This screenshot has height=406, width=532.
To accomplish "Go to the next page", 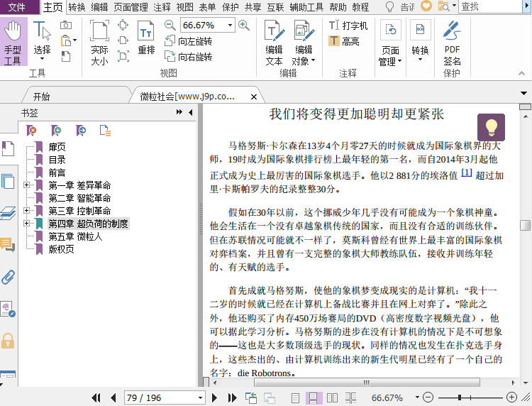I will pos(214,397).
